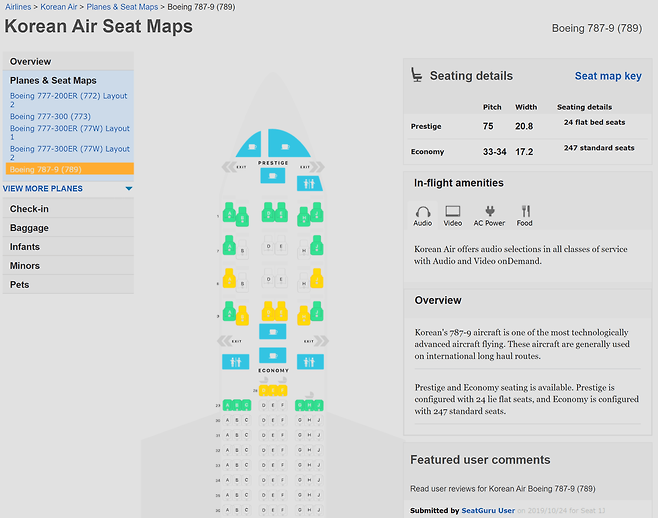Expand the VIEW MORE PLANES arrow
This screenshot has height=518, width=658.
tap(129, 189)
